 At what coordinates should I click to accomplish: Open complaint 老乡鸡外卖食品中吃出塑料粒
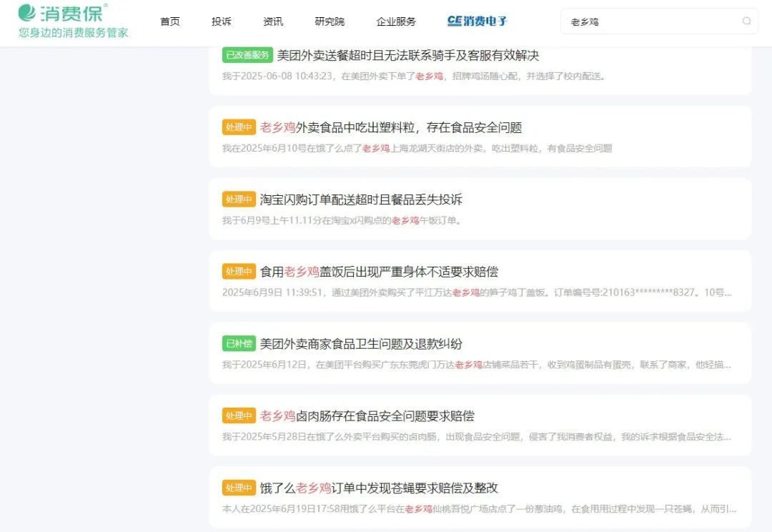[391, 127]
